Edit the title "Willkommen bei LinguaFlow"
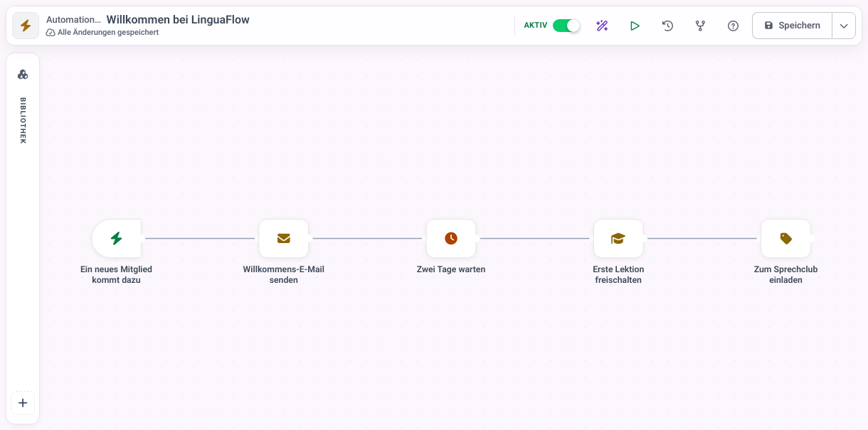This screenshot has height=430, width=868. pos(178,20)
